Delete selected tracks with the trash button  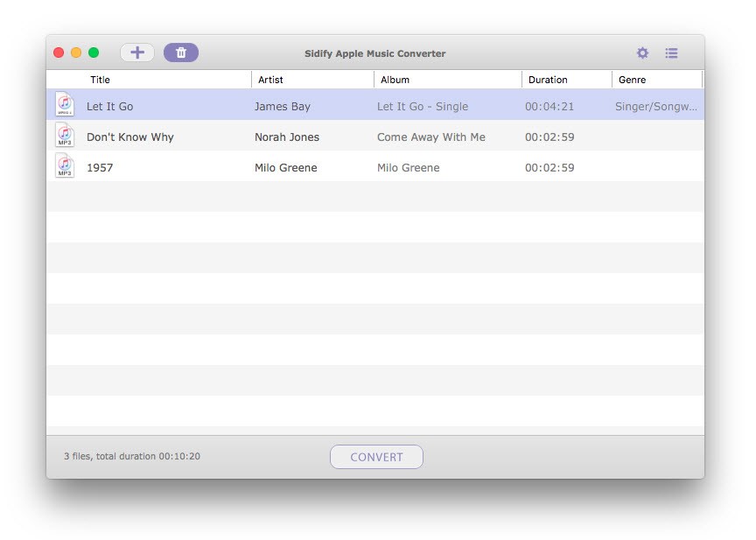[181, 53]
